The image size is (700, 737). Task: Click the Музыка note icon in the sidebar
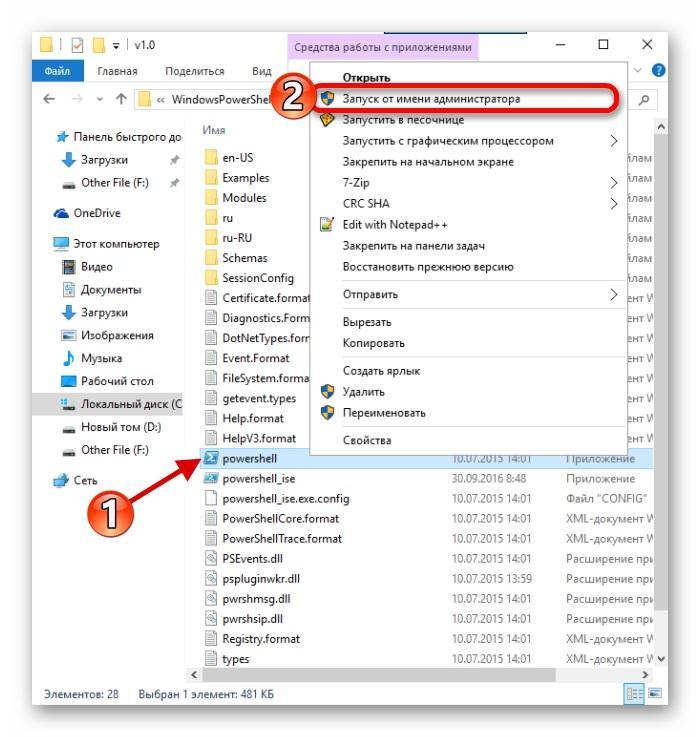coord(69,358)
